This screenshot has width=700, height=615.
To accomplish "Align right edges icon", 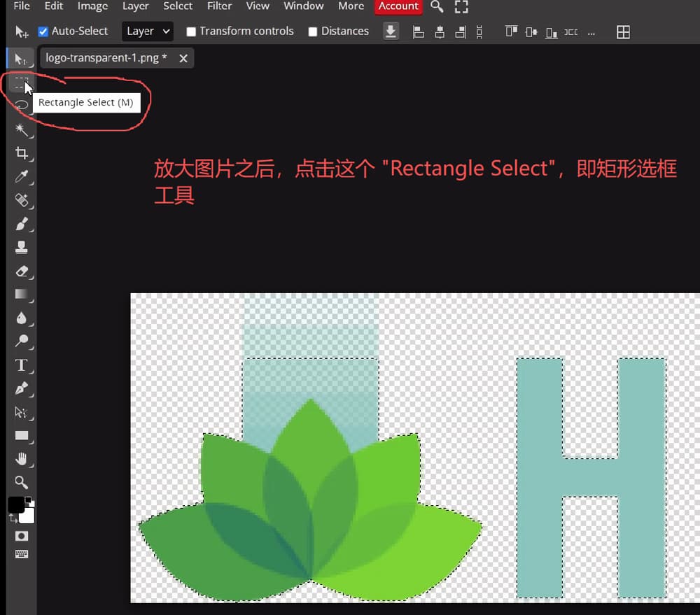I will [x=461, y=32].
